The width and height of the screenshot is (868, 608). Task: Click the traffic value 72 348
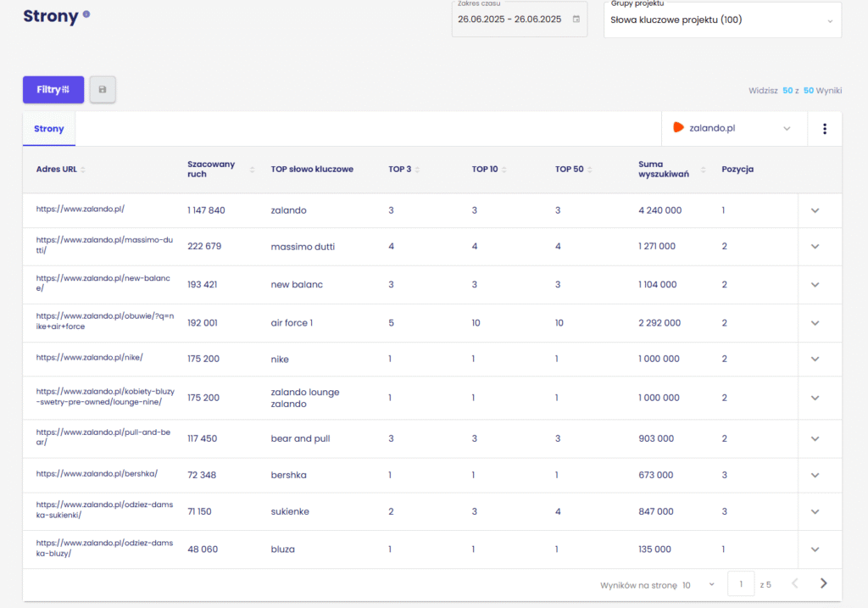point(202,475)
